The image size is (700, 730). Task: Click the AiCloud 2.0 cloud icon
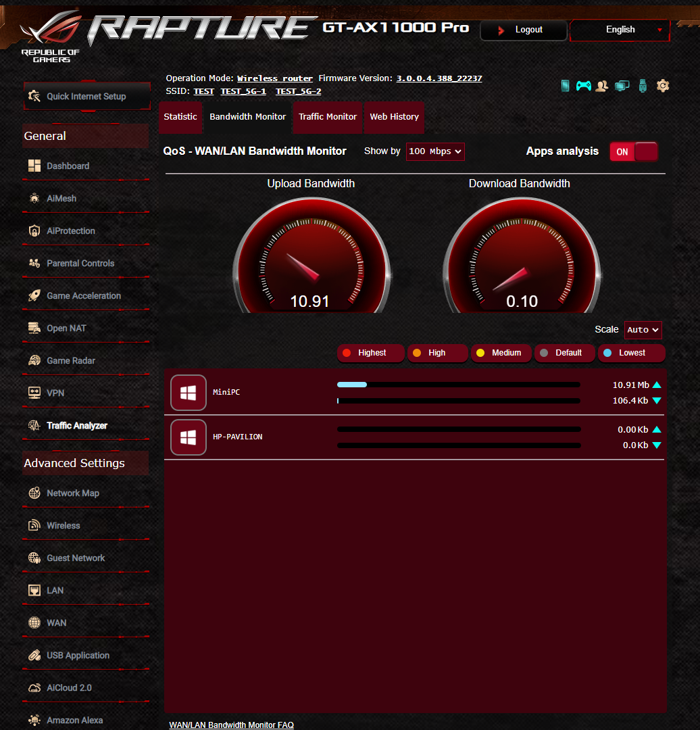34,687
